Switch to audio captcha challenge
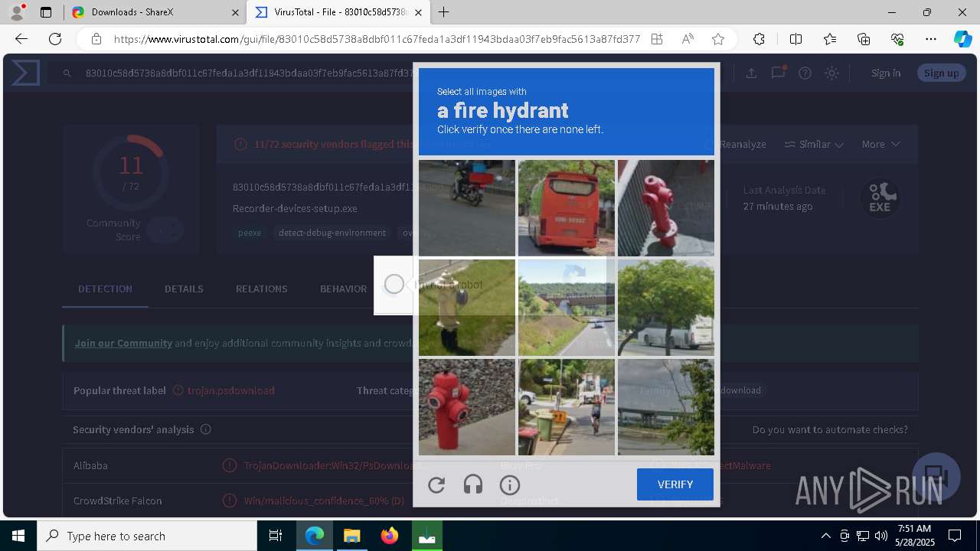 coord(473,484)
